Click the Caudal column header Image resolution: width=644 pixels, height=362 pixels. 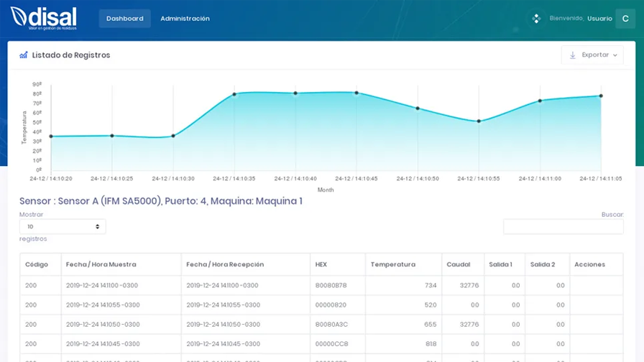pyautogui.click(x=458, y=264)
